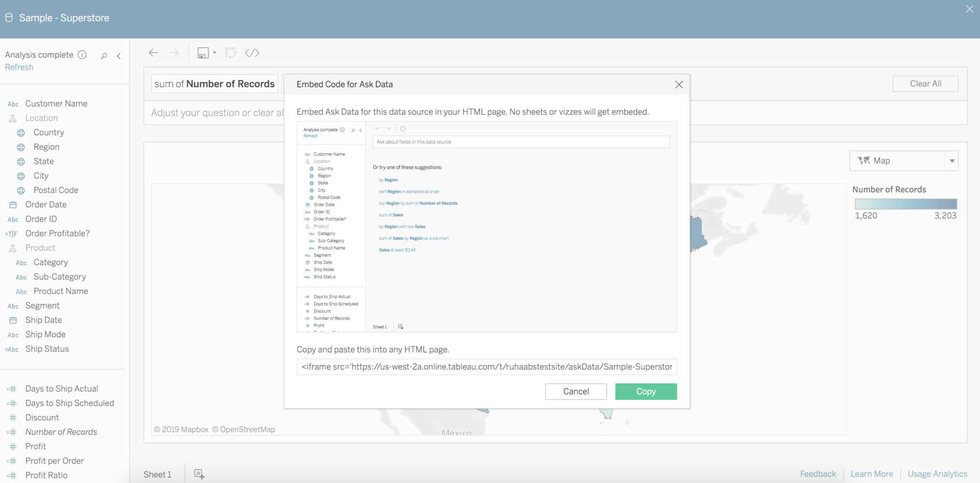Image resolution: width=980 pixels, height=483 pixels.
Task: Click the Refresh link
Action: [19, 67]
